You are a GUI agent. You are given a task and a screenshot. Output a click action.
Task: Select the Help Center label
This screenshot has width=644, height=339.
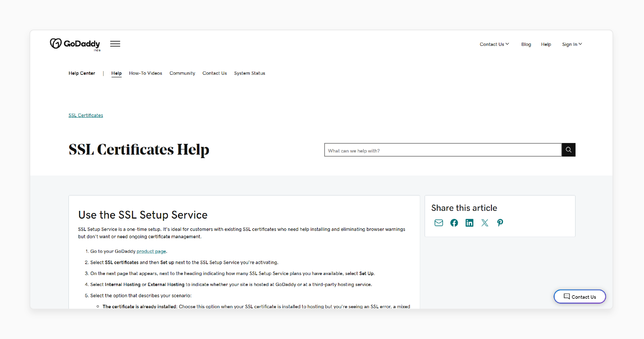[82, 73]
